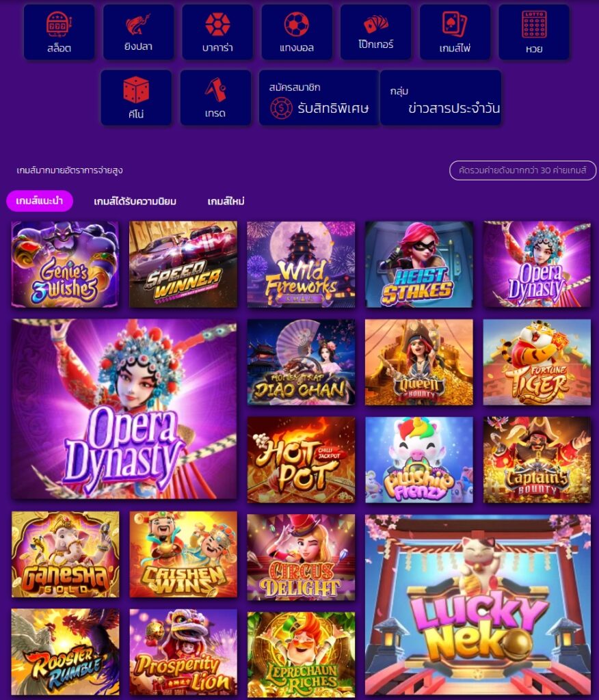The width and height of the screenshot is (599, 700).
Task: Switch to the new games (เกมส์ใหม่) tab
Action: coord(226,202)
